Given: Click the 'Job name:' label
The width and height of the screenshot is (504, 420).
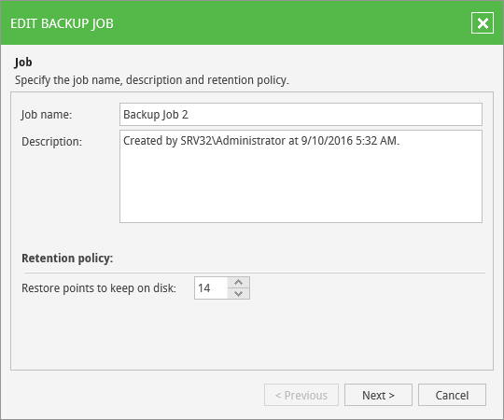Looking at the screenshot, I should (47, 115).
